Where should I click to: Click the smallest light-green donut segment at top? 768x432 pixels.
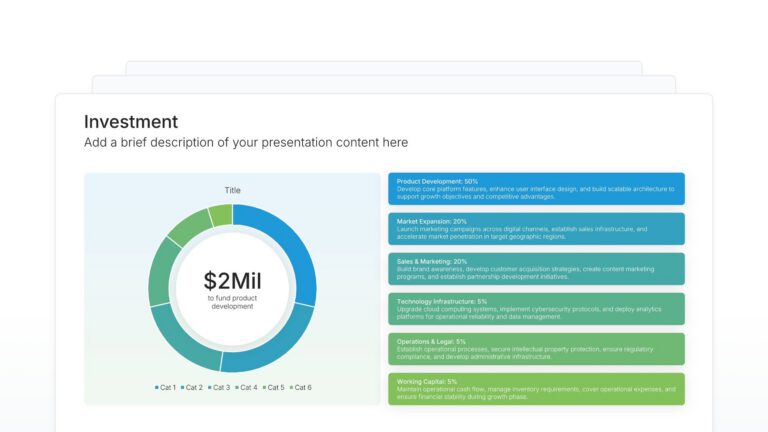pyautogui.click(x=221, y=215)
